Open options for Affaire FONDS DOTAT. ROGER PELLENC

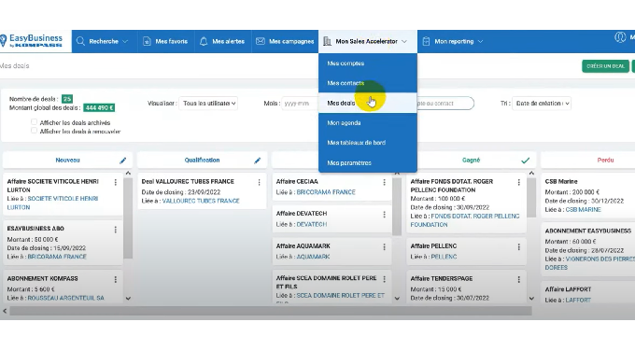click(x=519, y=183)
